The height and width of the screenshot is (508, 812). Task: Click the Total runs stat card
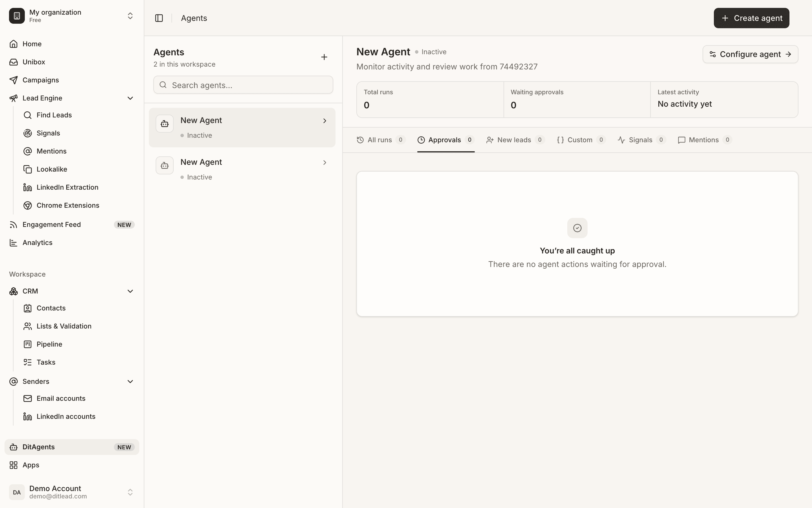tap(430, 100)
